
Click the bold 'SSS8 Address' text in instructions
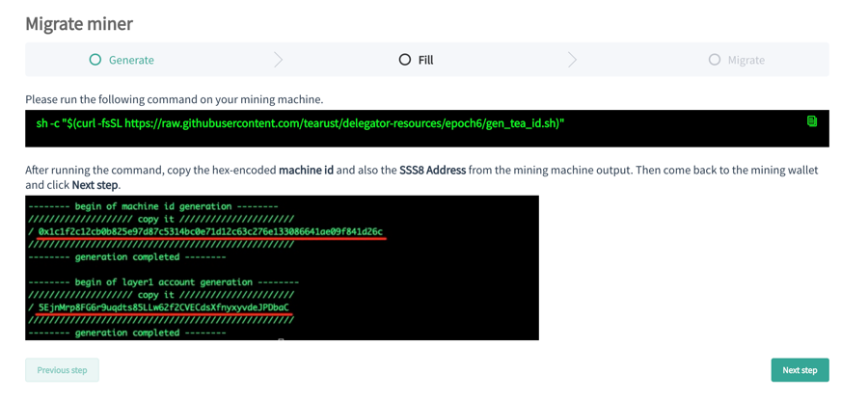[432, 170]
